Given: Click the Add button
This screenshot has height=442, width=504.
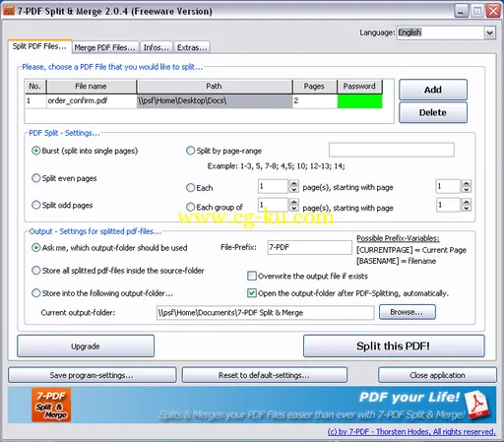Looking at the screenshot, I should click(x=433, y=90).
